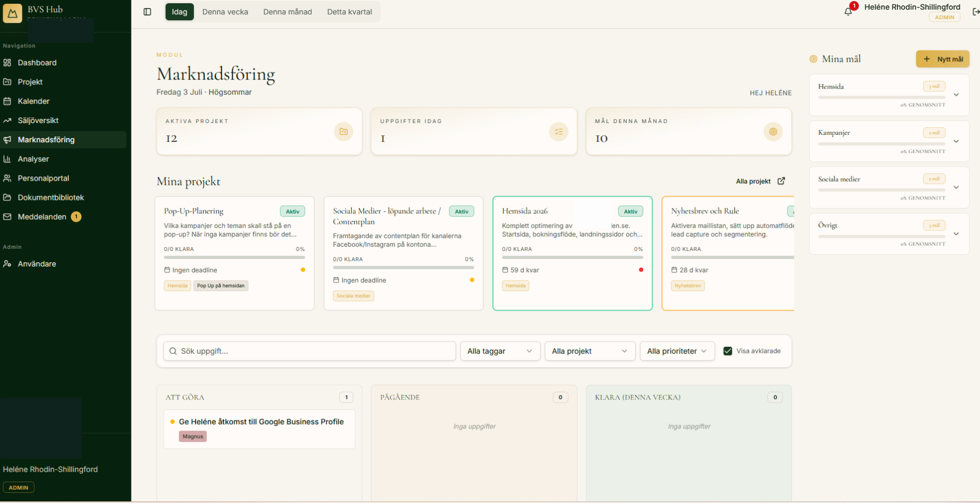The image size is (980, 503).
Task: Click the Magnus assignee tag
Action: tap(193, 436)
